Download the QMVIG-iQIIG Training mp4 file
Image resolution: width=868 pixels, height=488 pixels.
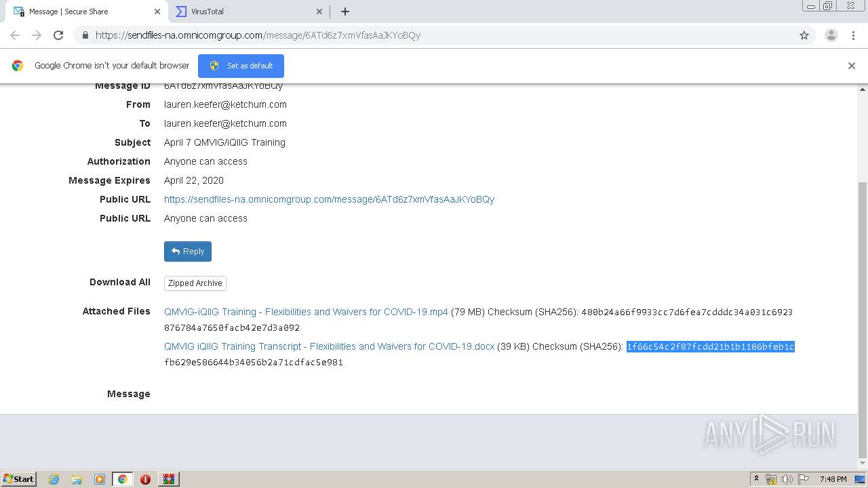pos(306,312)
